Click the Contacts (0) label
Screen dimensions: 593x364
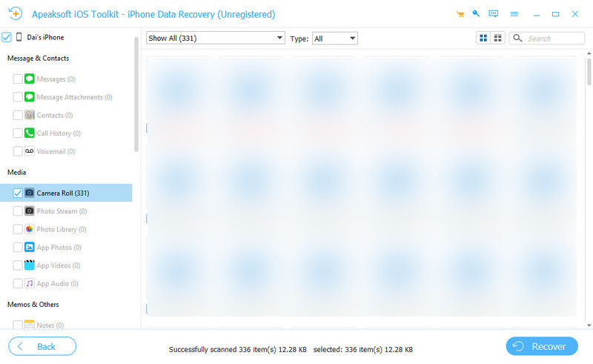tap(55, 115)
